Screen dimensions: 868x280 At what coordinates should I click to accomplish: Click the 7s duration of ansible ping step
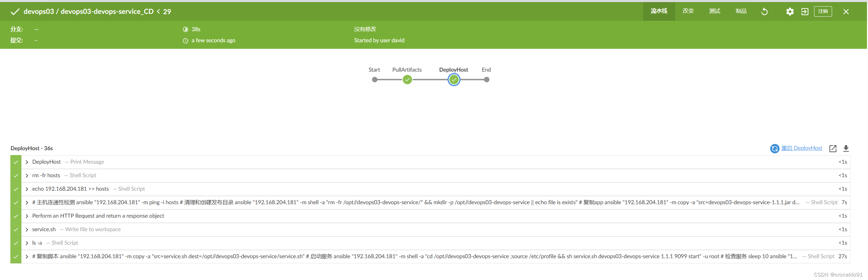(x=844, y=202)
